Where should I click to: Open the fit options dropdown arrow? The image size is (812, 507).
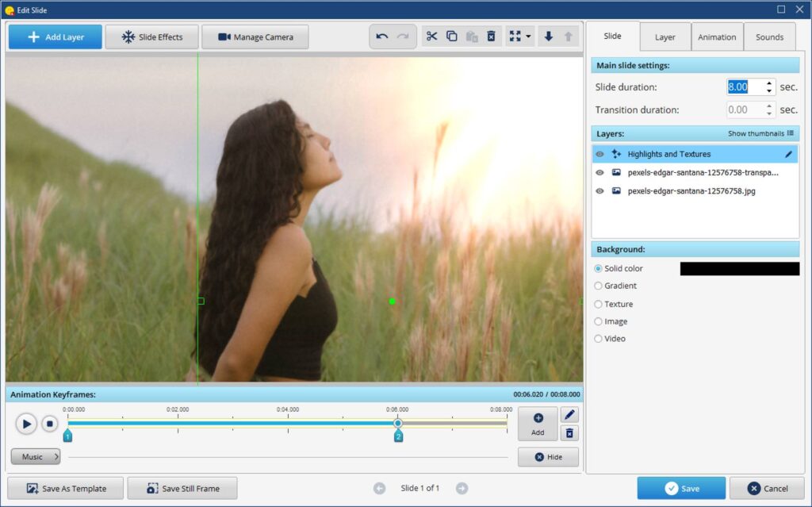coord(528,36)
